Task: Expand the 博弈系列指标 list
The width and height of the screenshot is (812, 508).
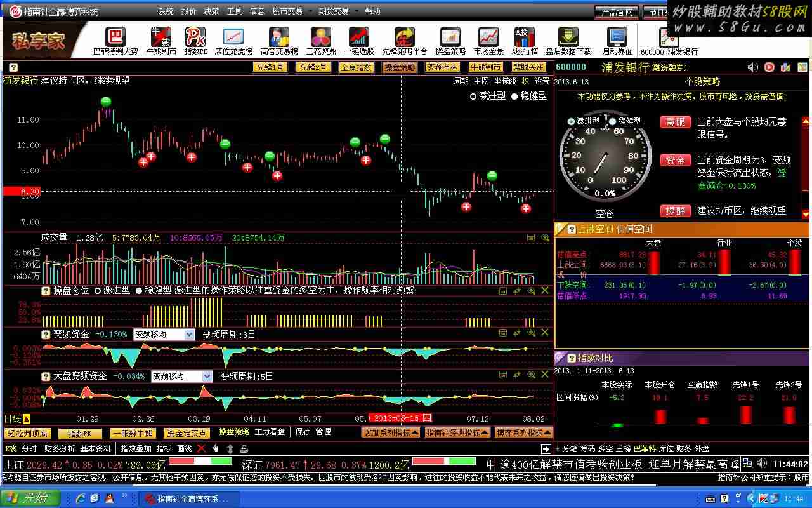Action: click(523, 432)
